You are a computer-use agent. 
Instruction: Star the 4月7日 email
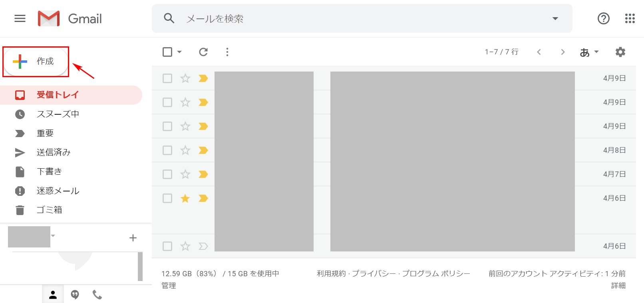185,174
